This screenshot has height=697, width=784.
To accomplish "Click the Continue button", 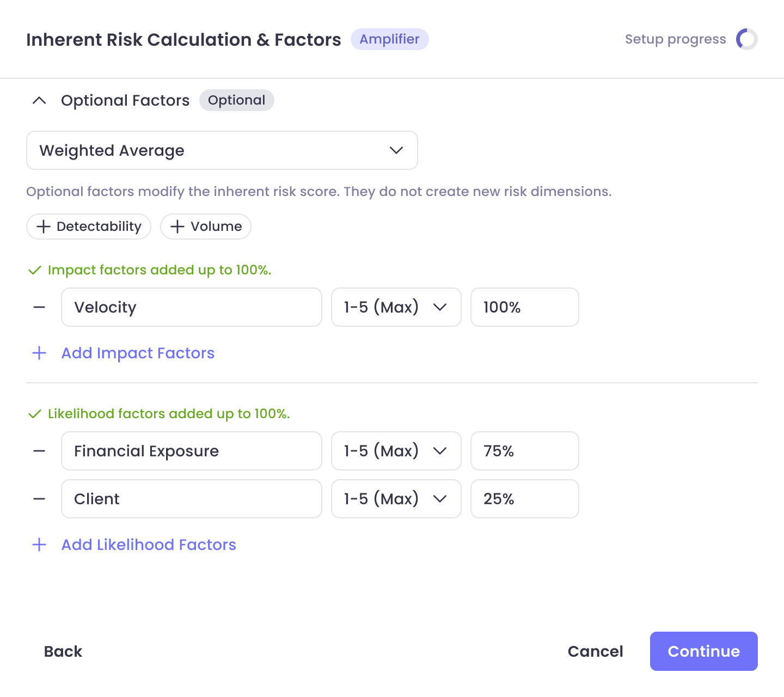I will [x=704, y=651].
